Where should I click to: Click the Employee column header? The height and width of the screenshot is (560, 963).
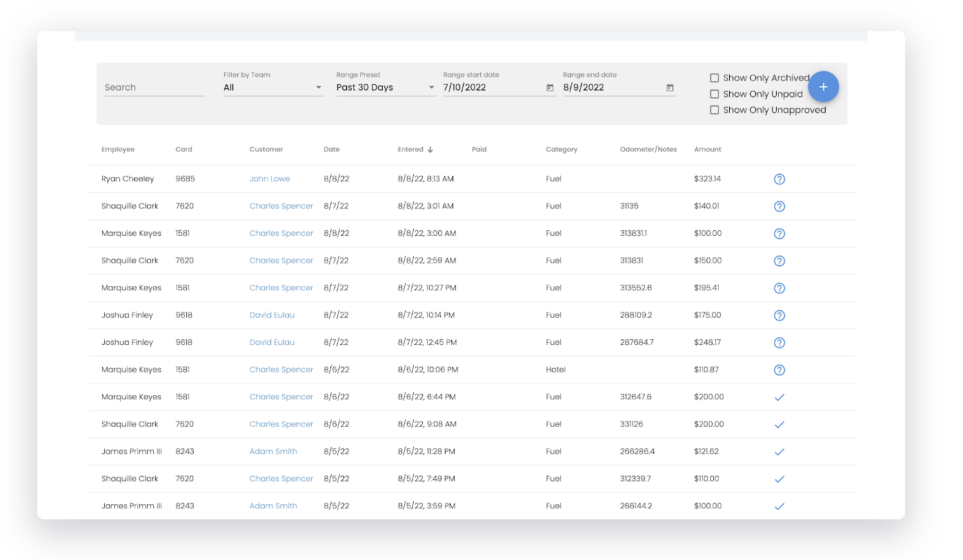(118, 149)
